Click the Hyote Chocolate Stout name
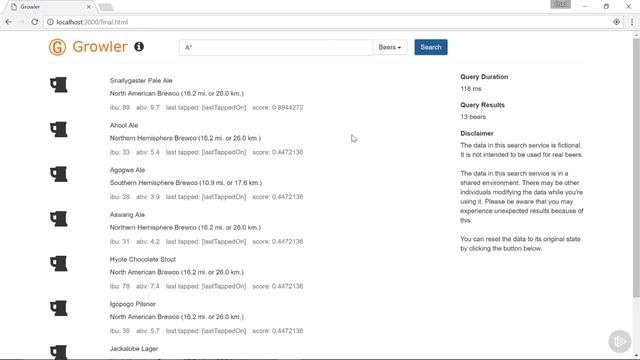 [143, 259]
